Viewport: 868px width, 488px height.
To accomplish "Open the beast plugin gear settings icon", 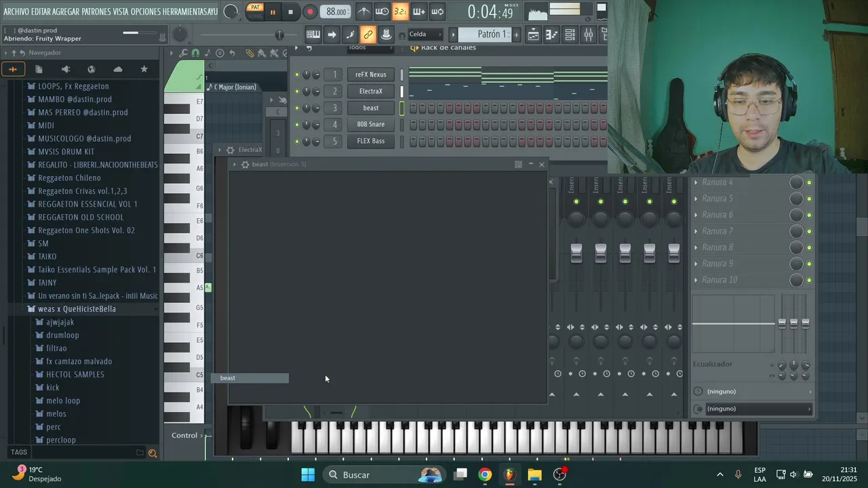I will (x=245, y=165).
